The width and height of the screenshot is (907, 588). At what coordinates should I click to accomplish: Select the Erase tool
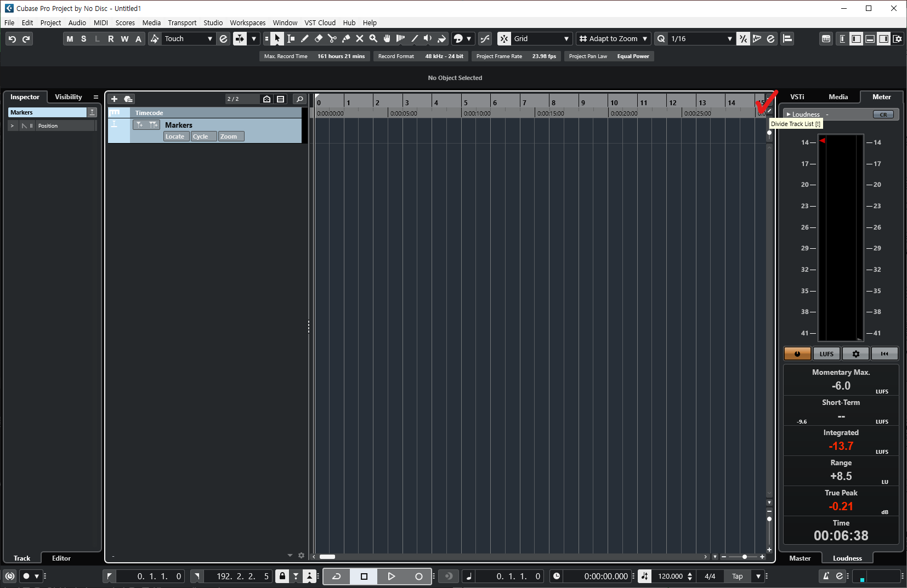pos(319,39)
